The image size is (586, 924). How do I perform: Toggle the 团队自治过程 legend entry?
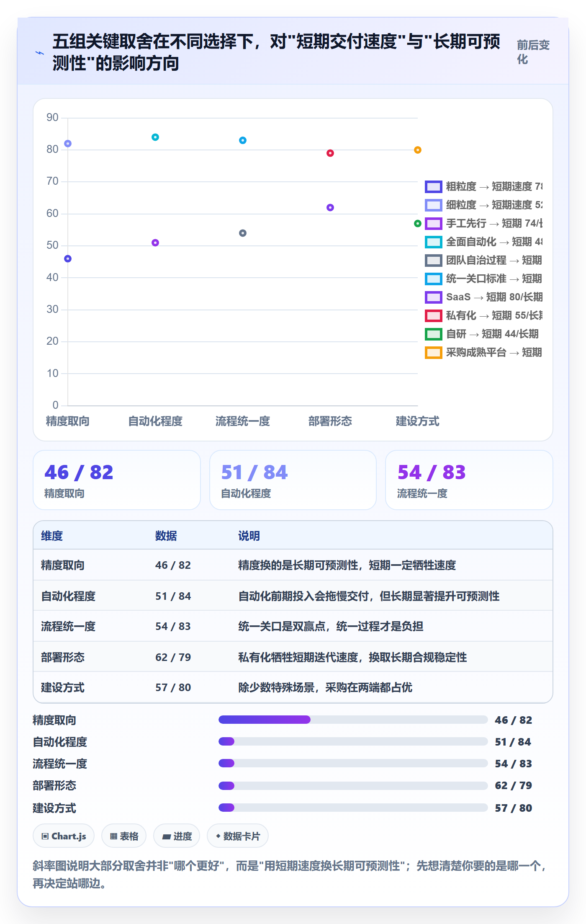click(483, 260)
